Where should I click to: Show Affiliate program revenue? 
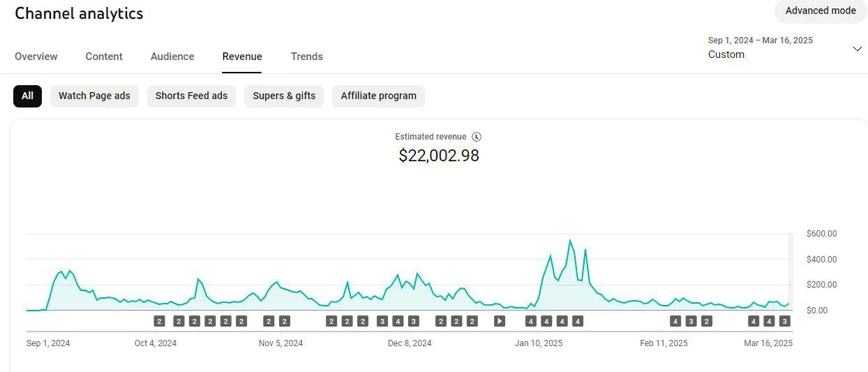point(378,96)
